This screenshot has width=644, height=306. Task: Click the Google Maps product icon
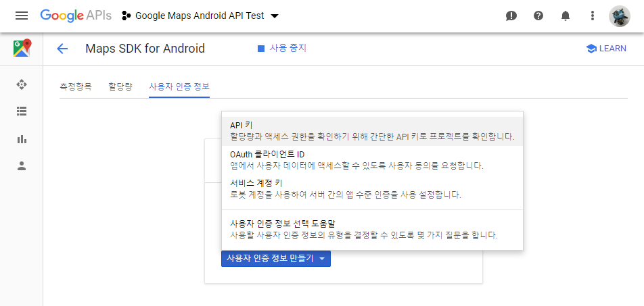(22, 48)
